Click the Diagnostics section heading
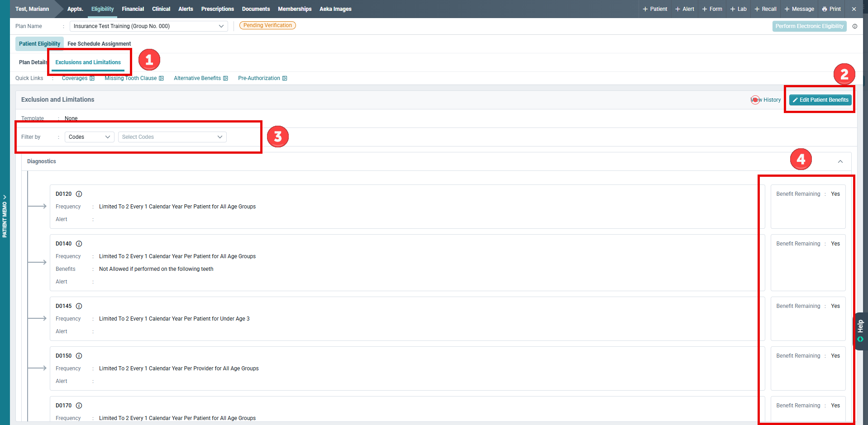Image resolution: width=868 pixels, height=425 pixels. click(42, 161)
